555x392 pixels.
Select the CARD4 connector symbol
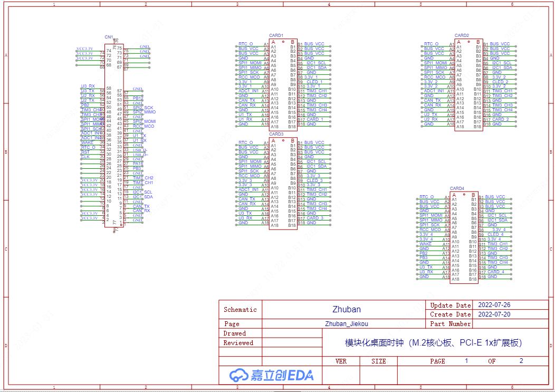click(x=463, y=237)
